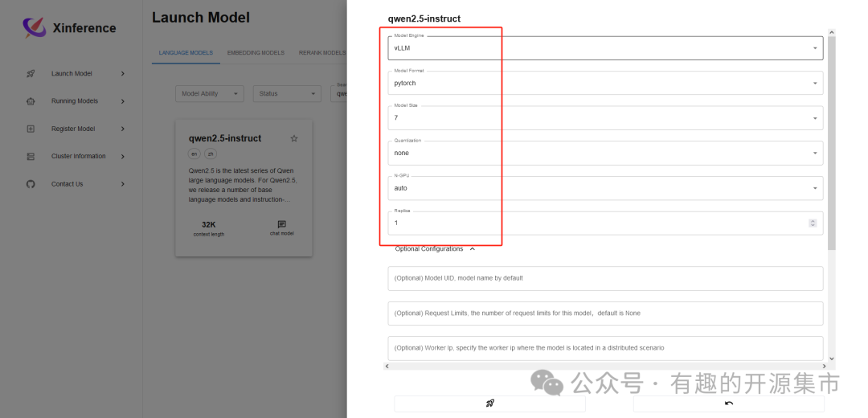Expand the Cluster Information sidebar chevron
868x418 pixels.
pos(122,157)
